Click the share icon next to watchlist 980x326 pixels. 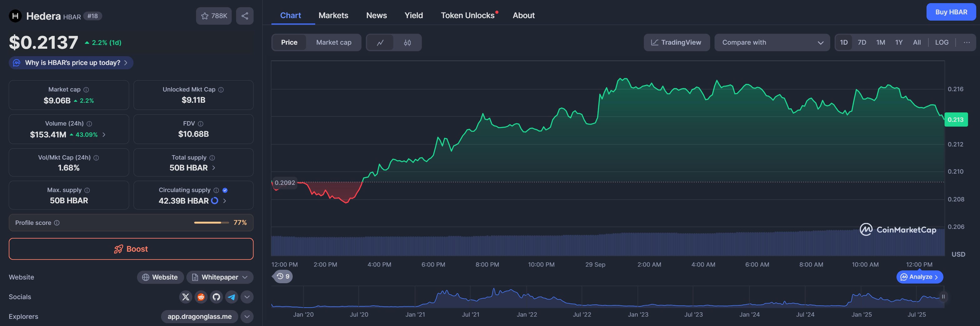(x=245, y=16)
